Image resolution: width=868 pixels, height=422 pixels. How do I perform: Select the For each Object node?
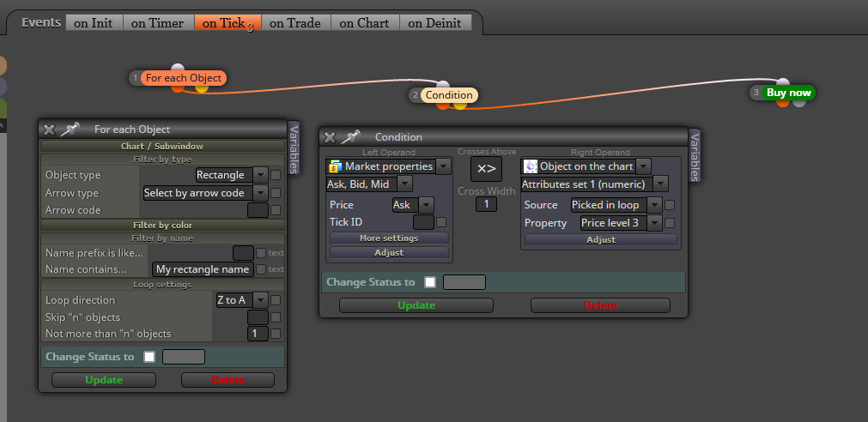(x=184, y=78)
